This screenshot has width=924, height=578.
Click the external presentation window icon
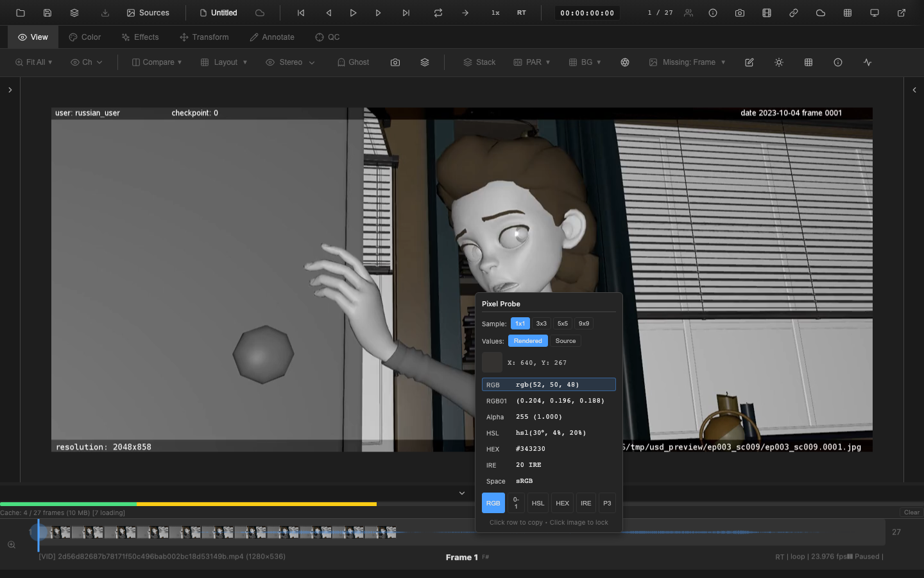click(x=902, y=13)
